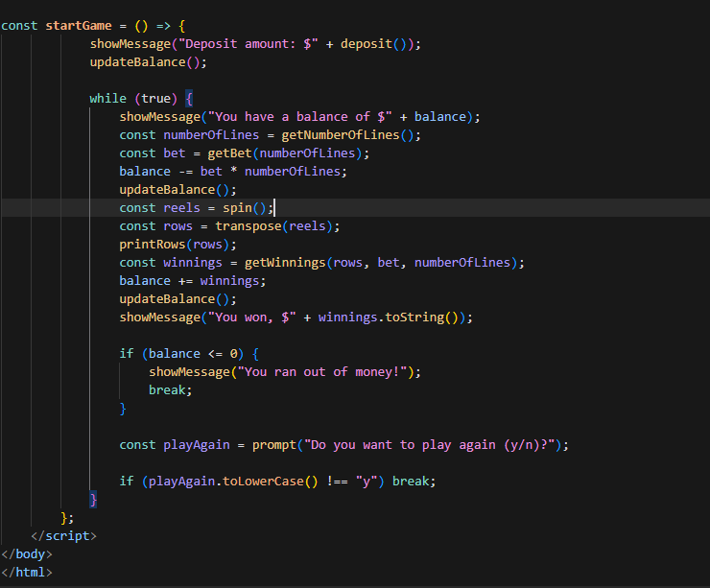
Task: Click the break statement inside balance check
Action: [170, 390]
